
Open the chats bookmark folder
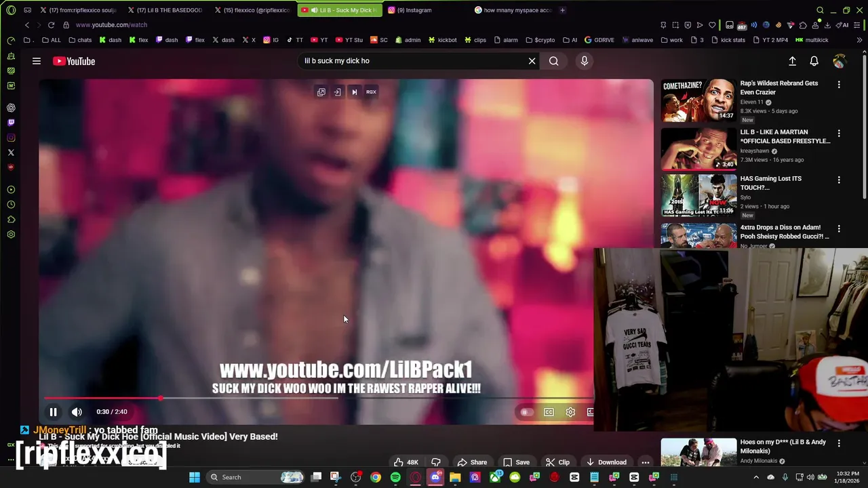(80, 40)
